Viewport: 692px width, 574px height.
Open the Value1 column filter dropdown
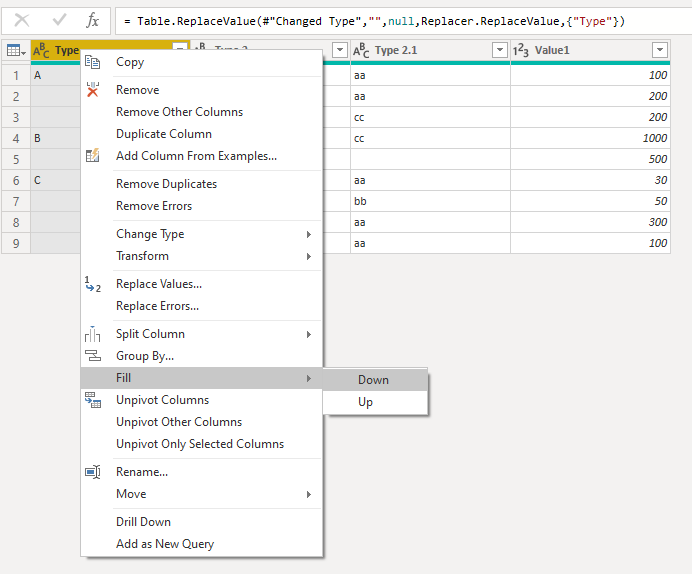click(x=660, y=50)
